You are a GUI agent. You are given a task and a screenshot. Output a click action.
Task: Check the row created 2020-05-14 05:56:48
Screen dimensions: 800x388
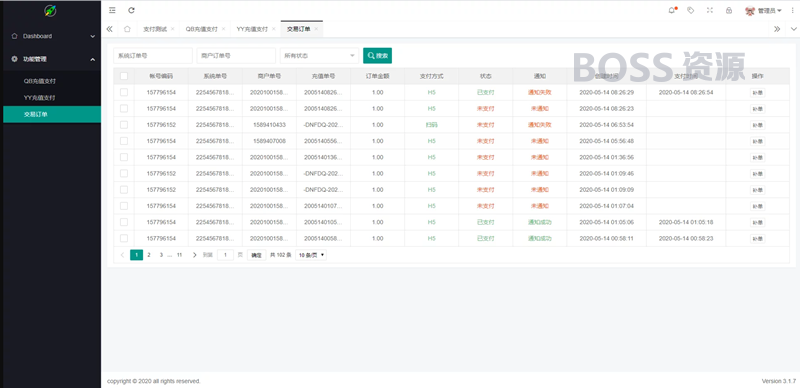point(124,141)
